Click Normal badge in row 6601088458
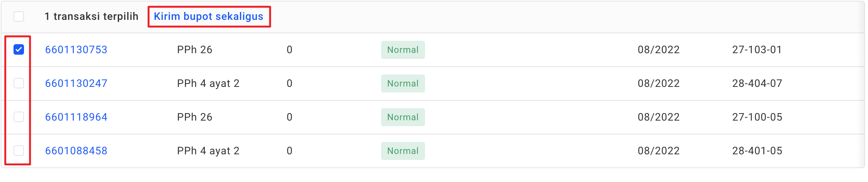The image size is (868, 182). coord(402,151)
